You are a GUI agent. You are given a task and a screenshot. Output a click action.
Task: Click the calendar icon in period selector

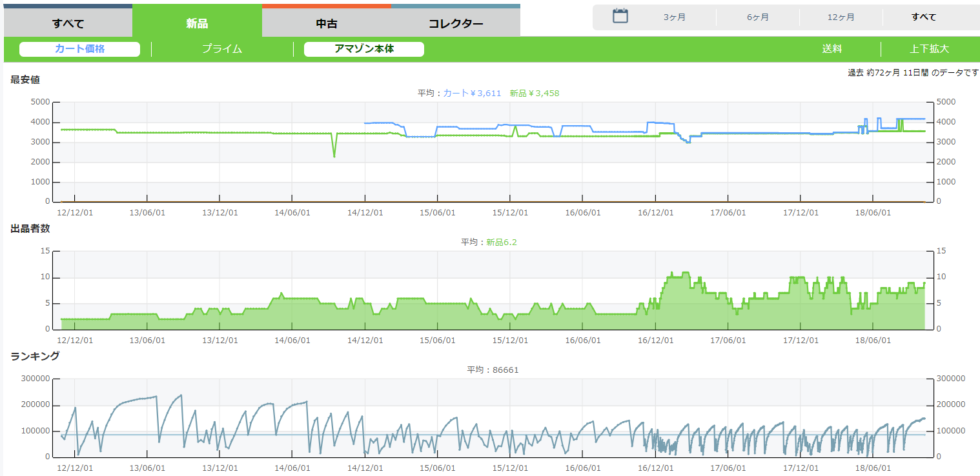coord(620,17)
